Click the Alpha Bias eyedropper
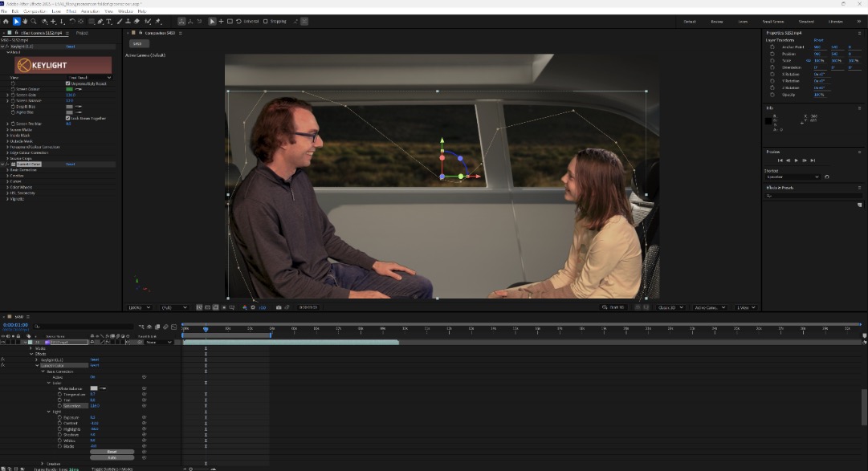This screenshot has width=868, height=471. (x=78, y=112)
